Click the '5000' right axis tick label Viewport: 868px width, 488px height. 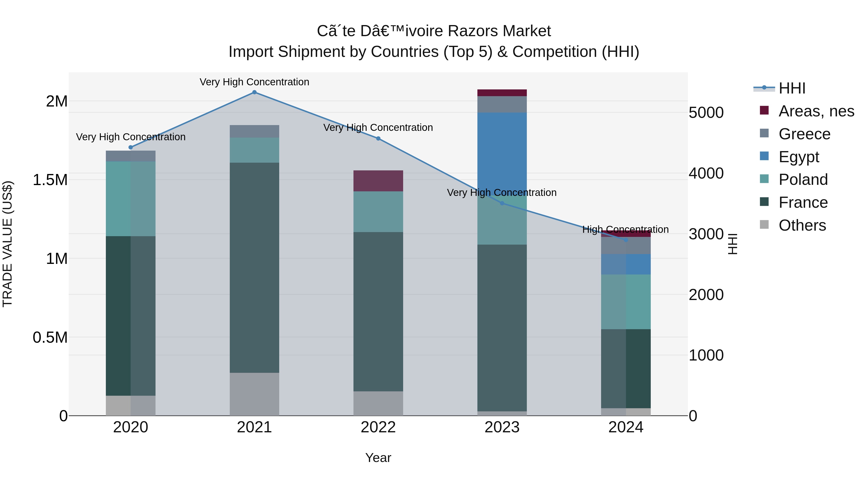(706, 113)
